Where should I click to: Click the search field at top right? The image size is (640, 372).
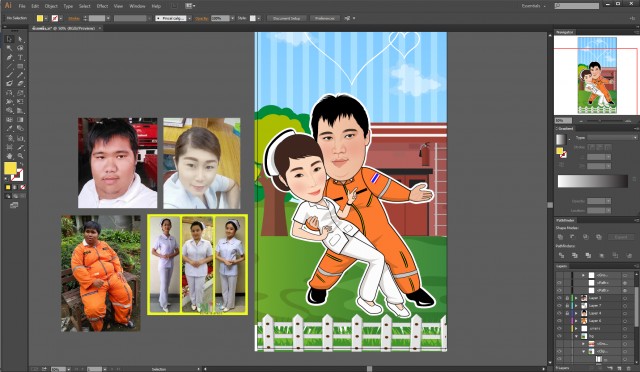pos(577,6)
